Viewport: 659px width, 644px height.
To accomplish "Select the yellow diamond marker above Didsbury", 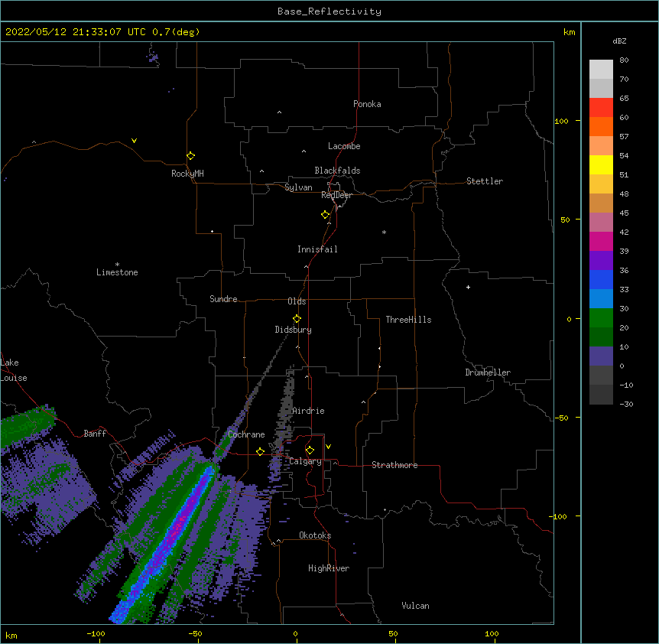I will 297,319.
